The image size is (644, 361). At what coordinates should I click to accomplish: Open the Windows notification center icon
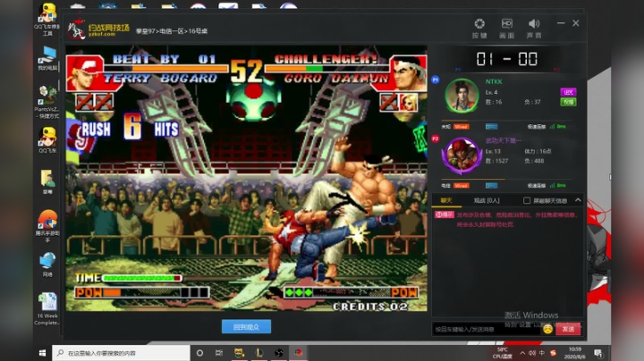pyautogui.click(x=598, y=353)
